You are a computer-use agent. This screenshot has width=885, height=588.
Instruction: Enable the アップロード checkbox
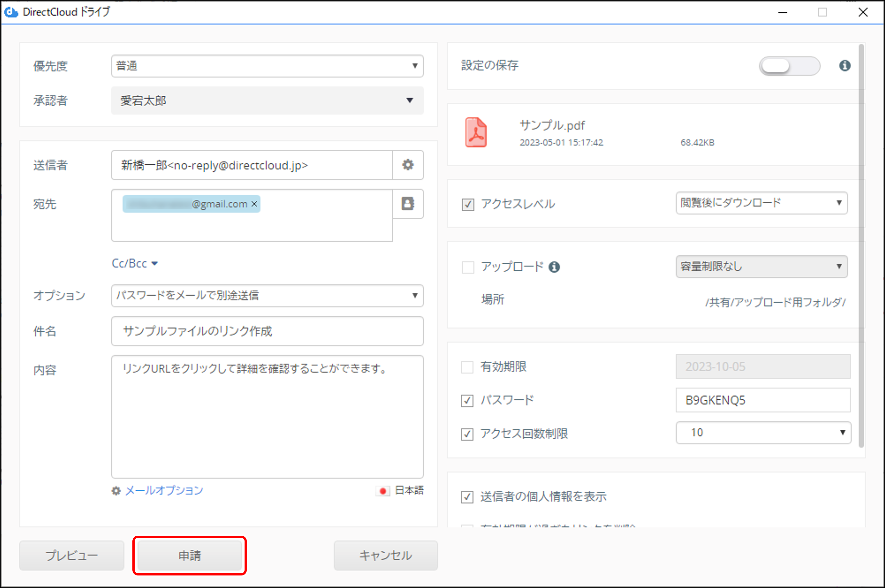[x=468, y=268]
